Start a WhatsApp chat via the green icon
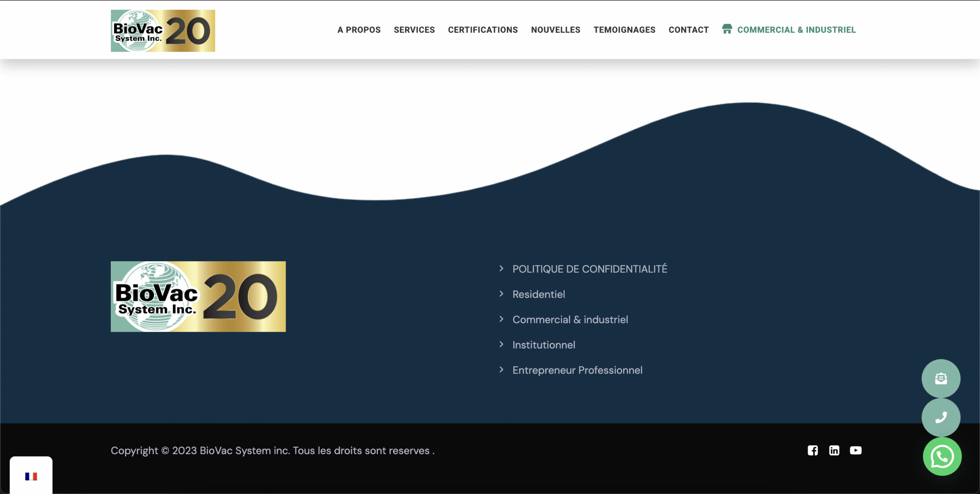The image size is (980, 494). pyautogui.click(x=942, y=456)
